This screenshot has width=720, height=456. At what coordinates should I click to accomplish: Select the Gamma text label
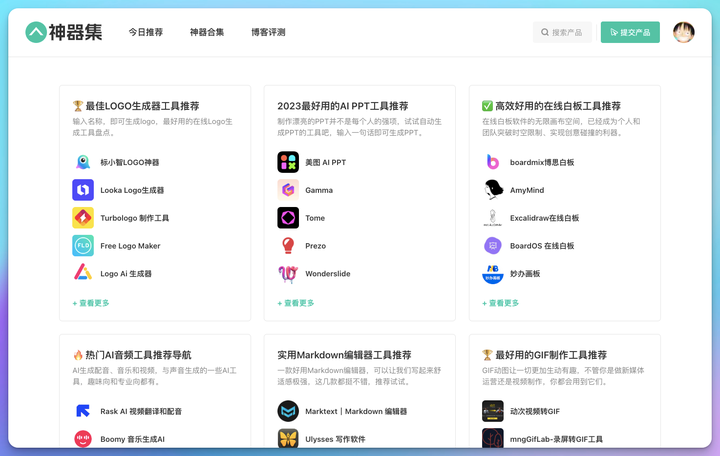point(319,190)
